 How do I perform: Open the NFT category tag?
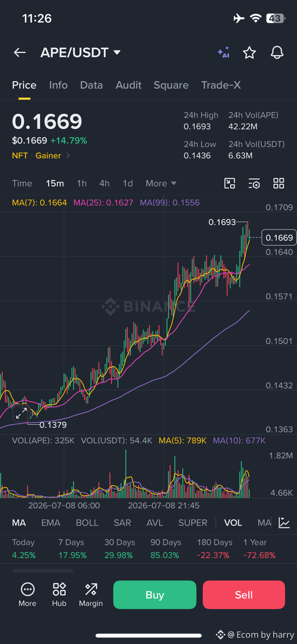20,156
